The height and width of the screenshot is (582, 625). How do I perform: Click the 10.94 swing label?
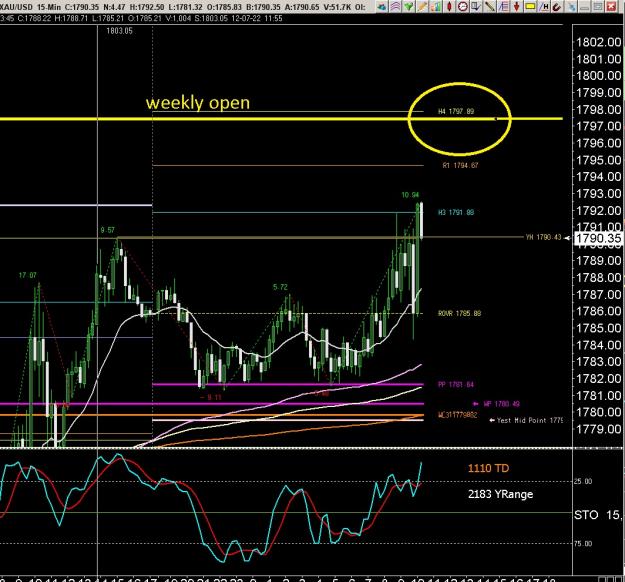[410, 195]
